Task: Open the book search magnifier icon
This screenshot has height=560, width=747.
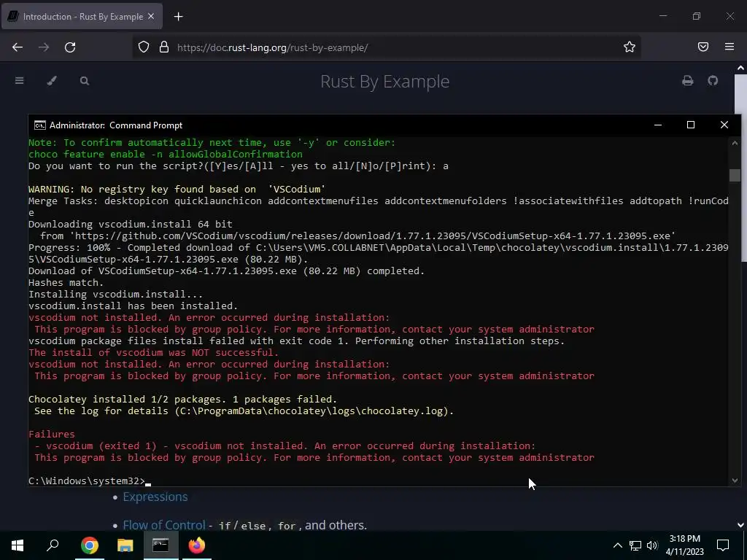Action: (85, 81)
